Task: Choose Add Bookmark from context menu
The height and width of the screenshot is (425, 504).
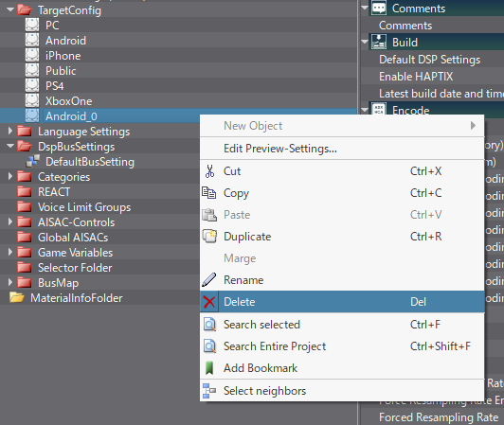Action: 342,368
